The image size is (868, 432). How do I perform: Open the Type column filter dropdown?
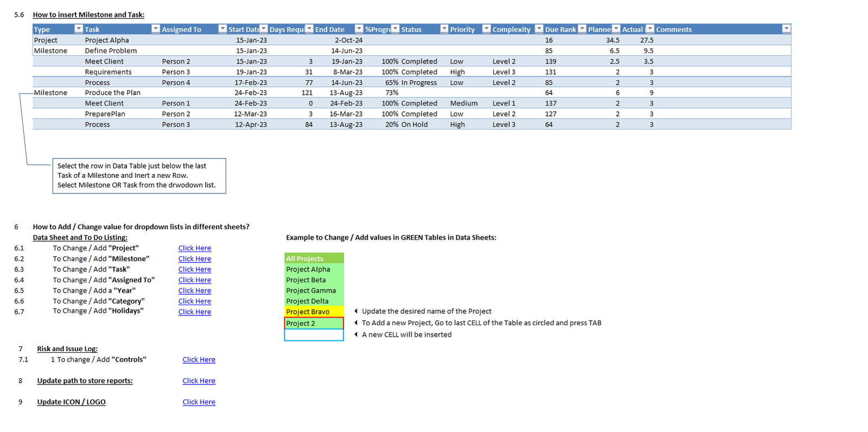[x=79, y=29]
